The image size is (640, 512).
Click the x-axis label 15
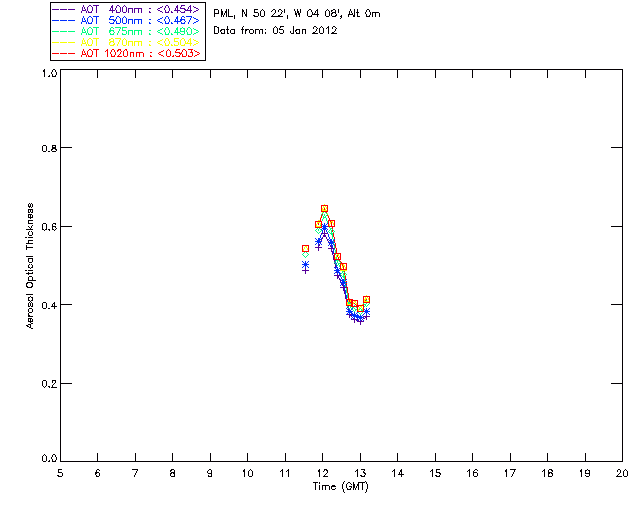click(x=435, y=474)
